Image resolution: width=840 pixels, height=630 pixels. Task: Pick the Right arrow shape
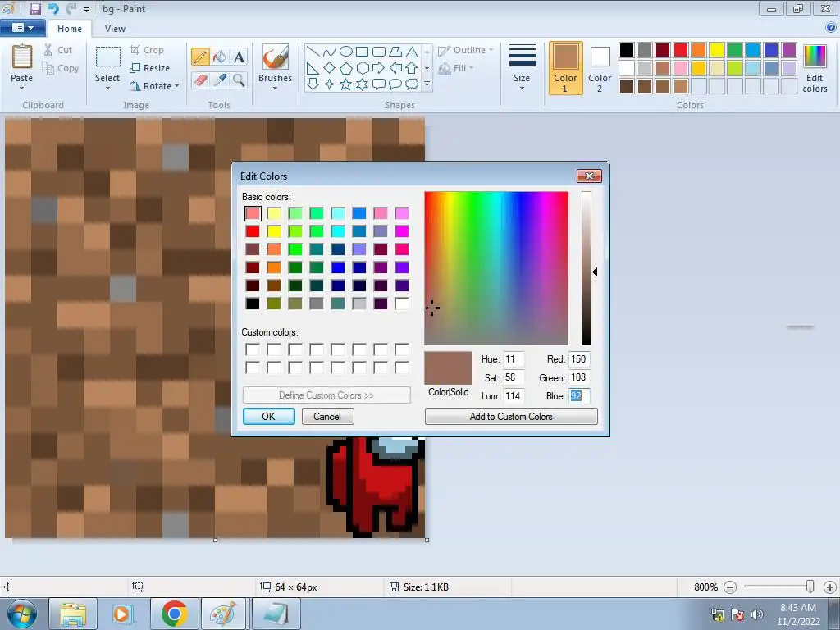tap(378, 68)
